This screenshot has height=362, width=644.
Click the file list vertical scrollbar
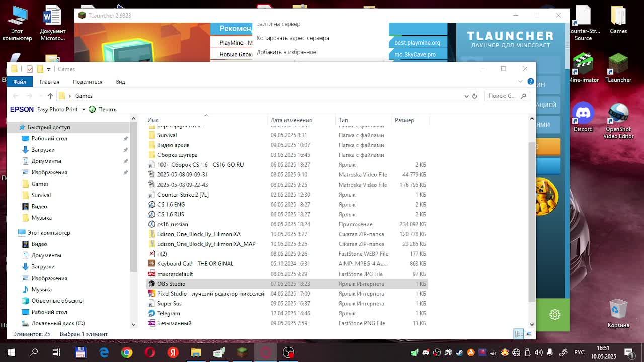click(532, 221)
